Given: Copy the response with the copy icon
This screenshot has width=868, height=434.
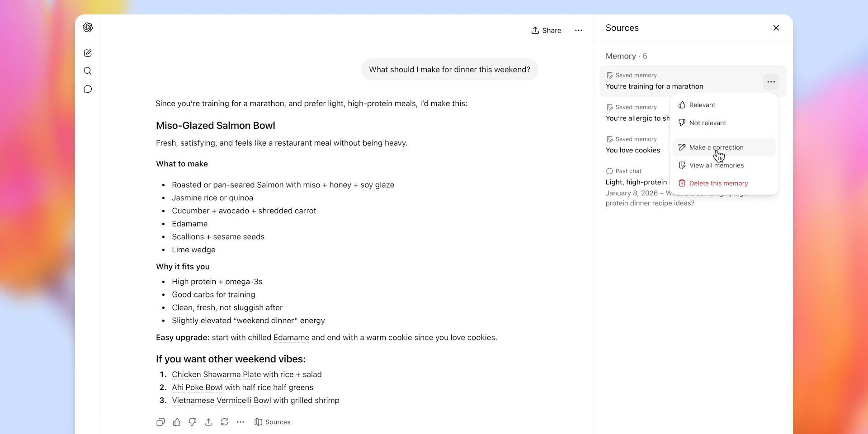Looking at the screenshot, I should coord(160,422).
